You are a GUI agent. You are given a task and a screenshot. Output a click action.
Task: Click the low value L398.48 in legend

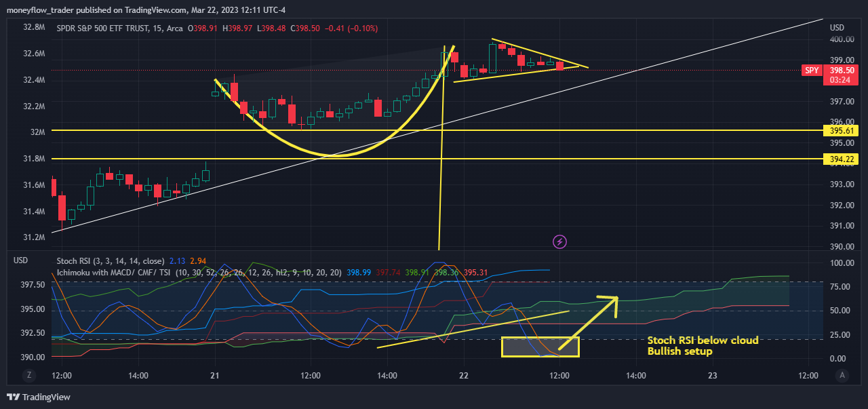pyautogui.click(x=271, y=28)
